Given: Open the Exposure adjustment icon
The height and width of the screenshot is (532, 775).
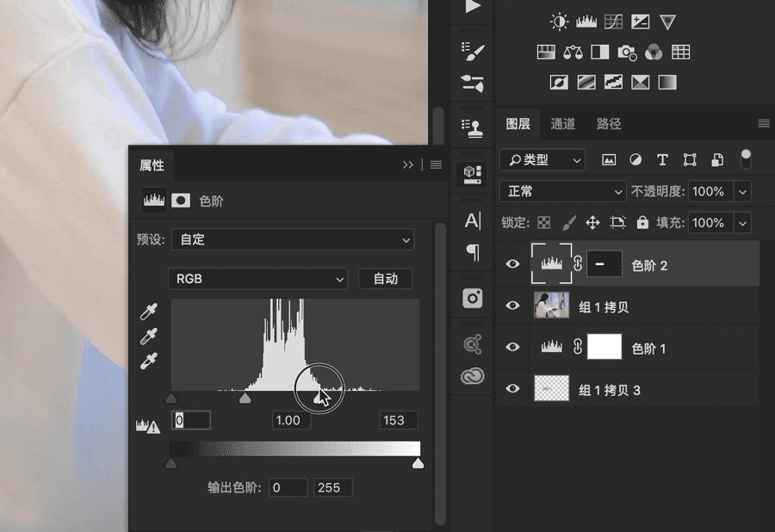Looking at the screenshot, I should point(640,22).
